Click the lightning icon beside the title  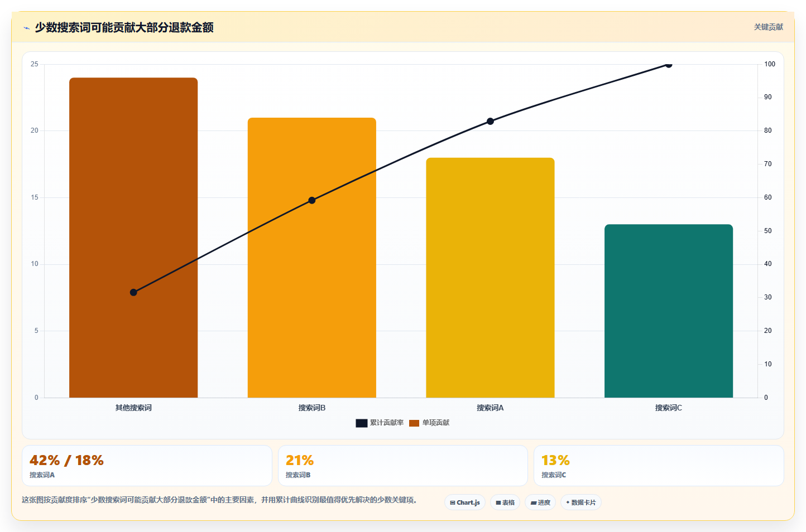26,28
